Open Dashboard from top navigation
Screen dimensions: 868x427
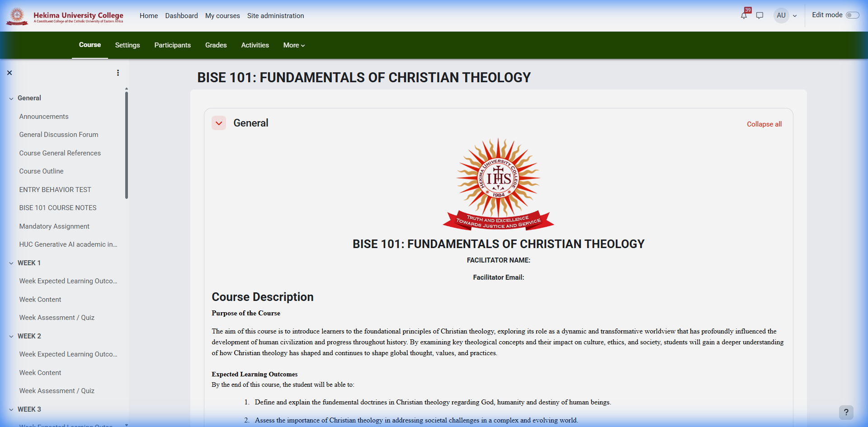(182, 16)
